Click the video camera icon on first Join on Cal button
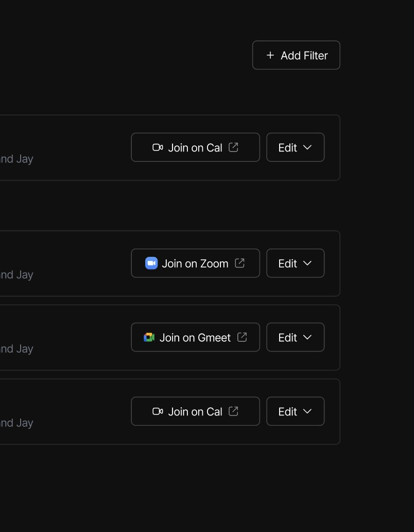This screenshot has height=532, width=414. point(157,147)
